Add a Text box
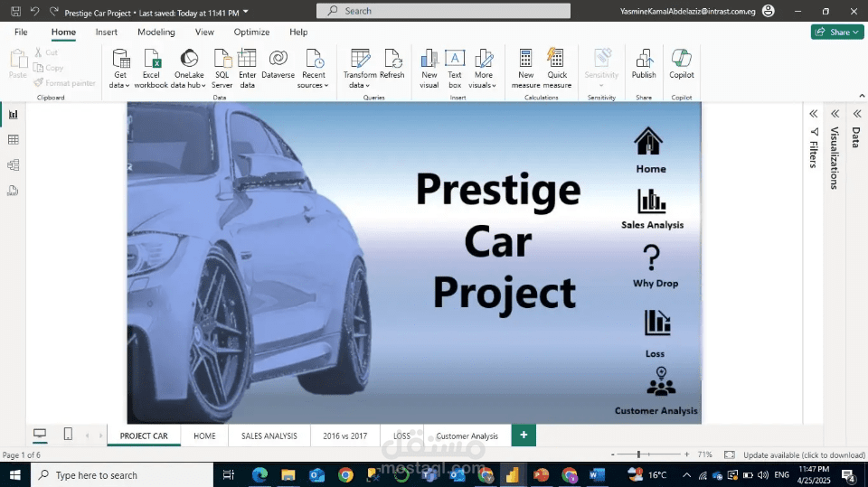Viewport: 868px width, 487px height. [455, 69]
